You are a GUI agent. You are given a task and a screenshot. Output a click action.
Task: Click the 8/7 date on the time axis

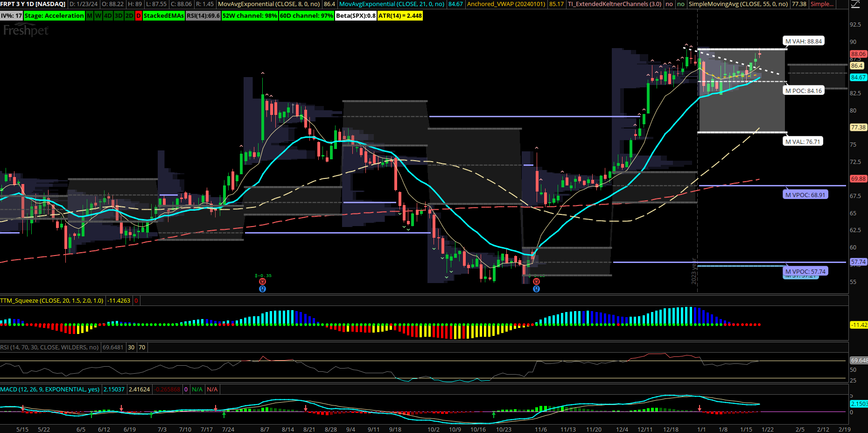point(265,429)
